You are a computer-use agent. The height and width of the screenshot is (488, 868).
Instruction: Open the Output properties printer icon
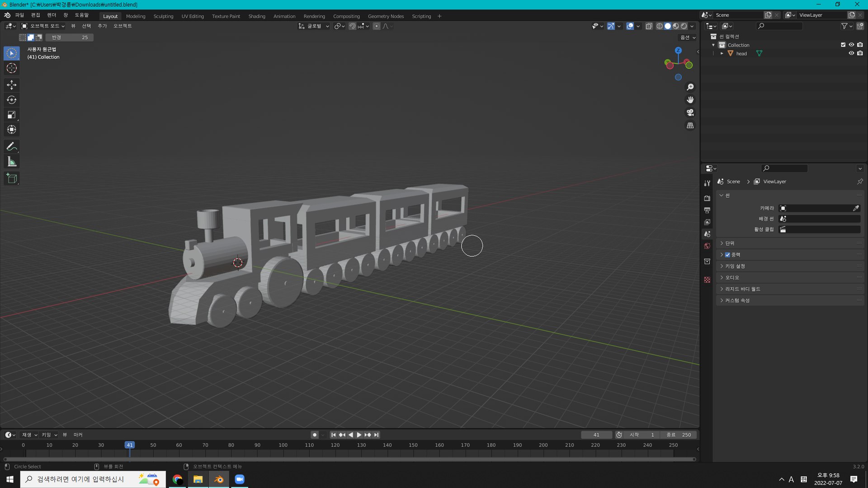coord(707,210)
